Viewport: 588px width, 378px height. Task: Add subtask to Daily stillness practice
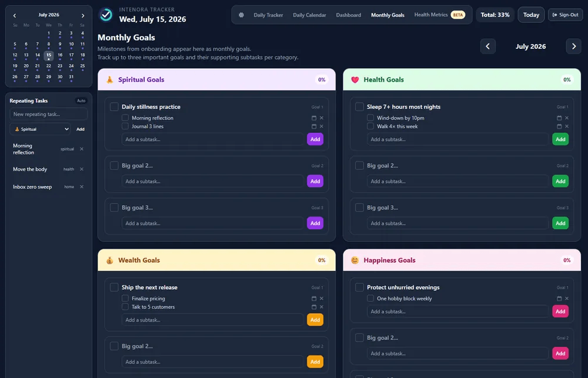pos(315,139)
